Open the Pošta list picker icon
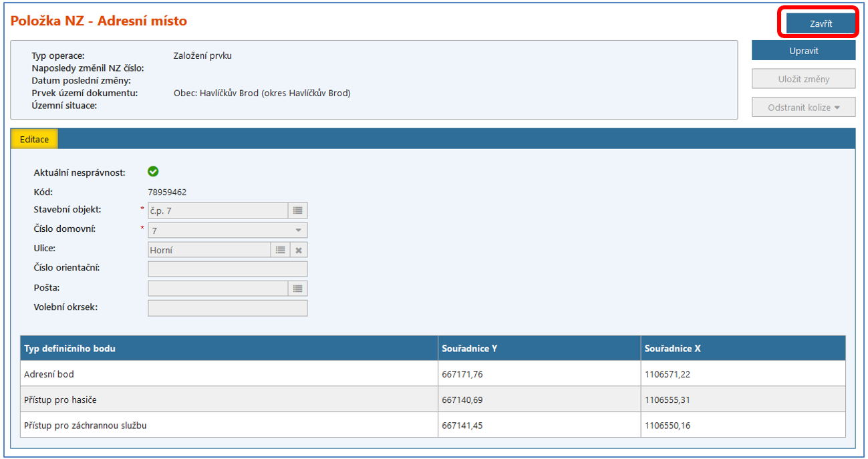This screenshot has height=459, width=868. point(298,289)
